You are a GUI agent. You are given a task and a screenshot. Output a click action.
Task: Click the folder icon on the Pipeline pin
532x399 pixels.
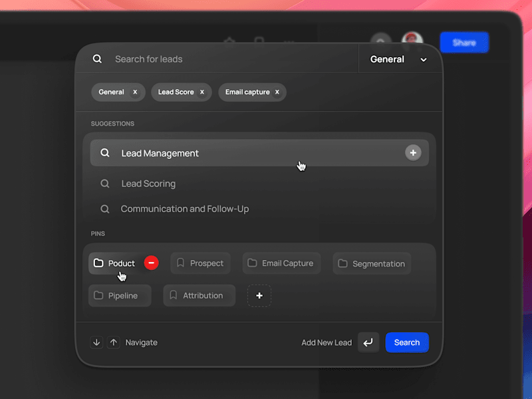click(x=98, y=295)
